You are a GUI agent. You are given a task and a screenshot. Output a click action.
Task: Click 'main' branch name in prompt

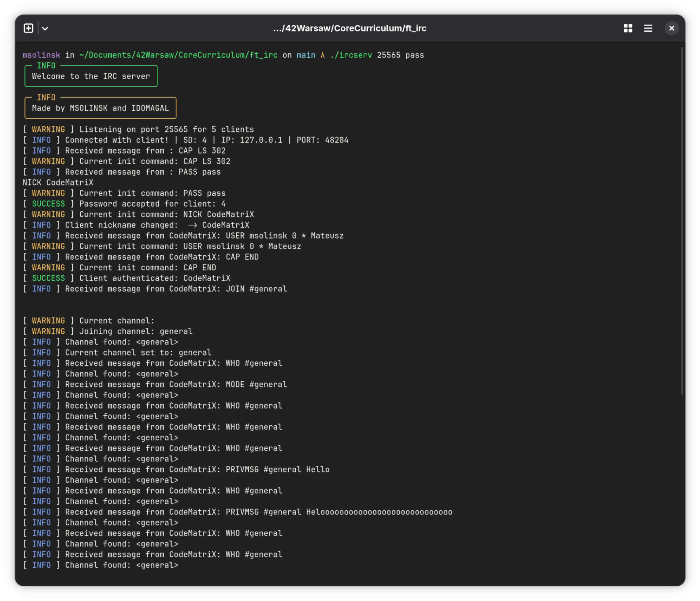tap(306, 55)
